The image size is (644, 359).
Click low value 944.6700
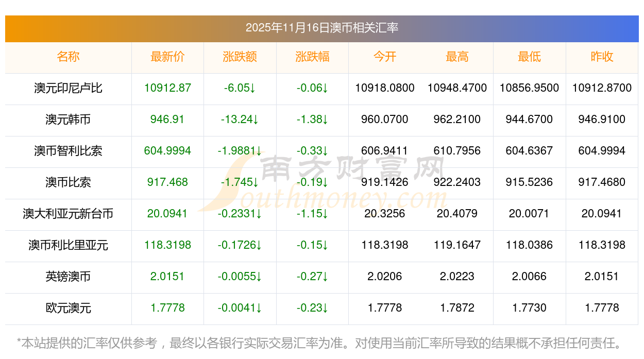pos(530,119)
